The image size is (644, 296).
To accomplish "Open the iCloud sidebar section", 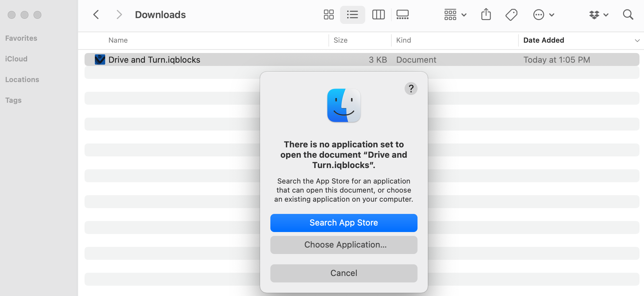I will [x=16, y=59].
